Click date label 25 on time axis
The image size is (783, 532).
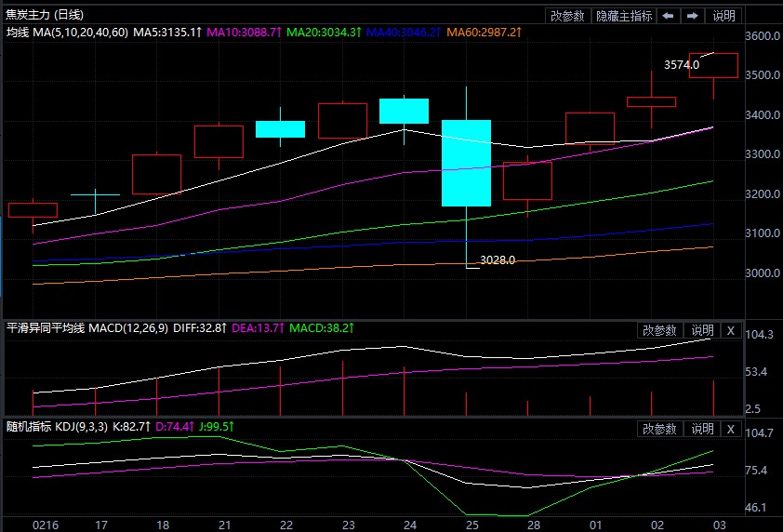[x=471, y=525]
